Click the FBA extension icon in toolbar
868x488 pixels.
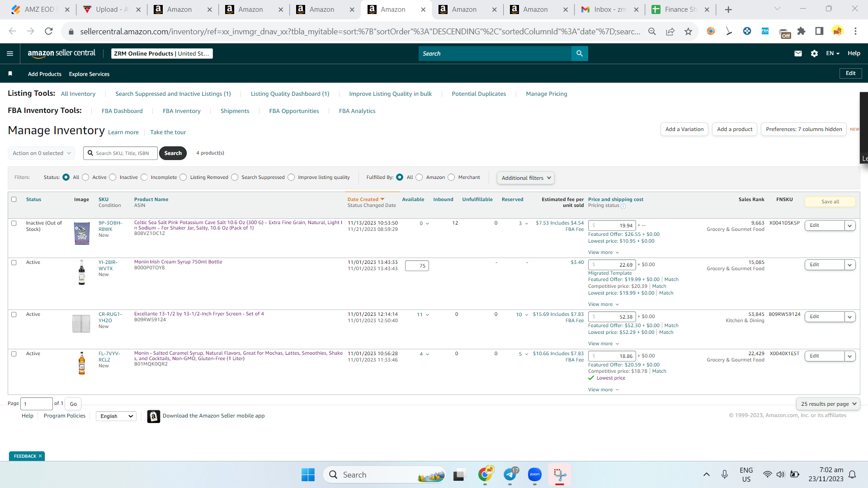[765, 31]
